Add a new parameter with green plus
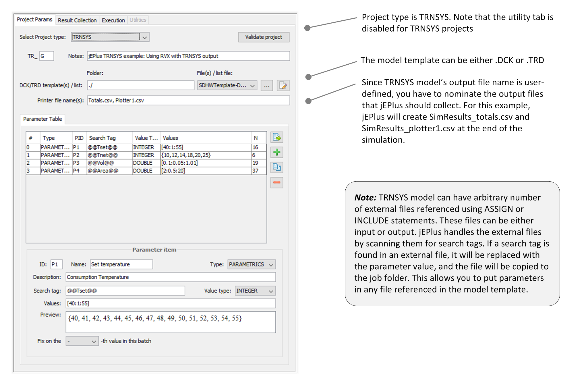 pos(277,152)
